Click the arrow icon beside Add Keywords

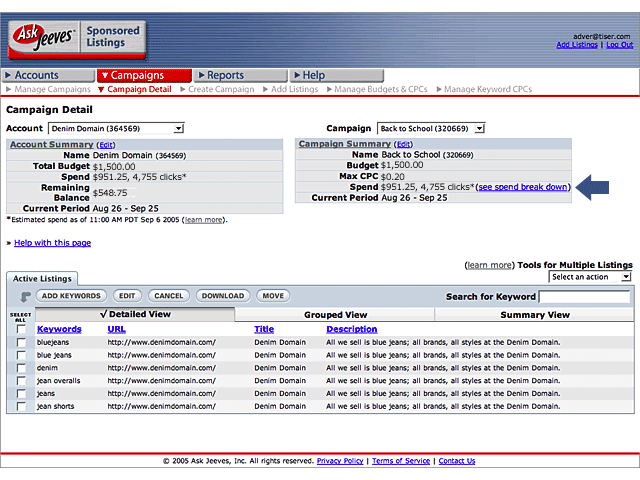click(25, 296)
